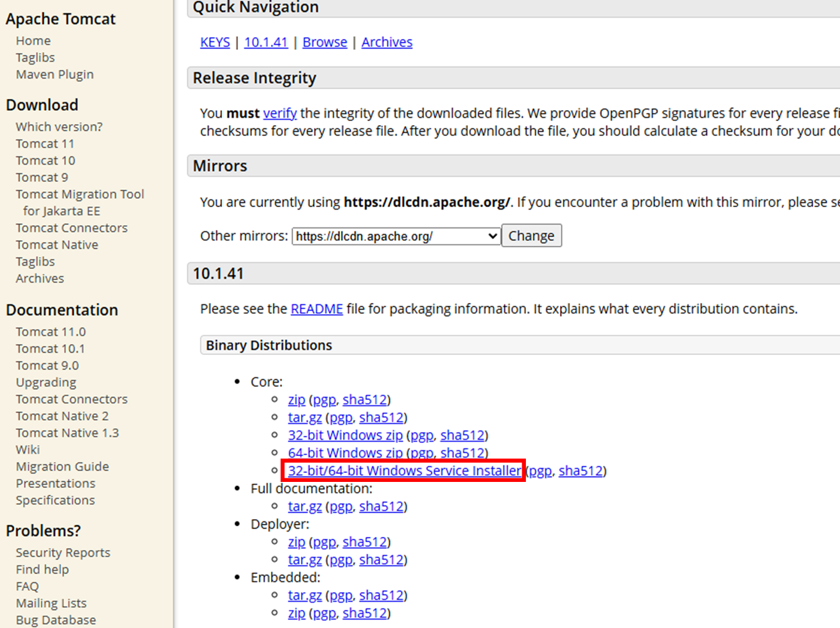Open Tomcat 10 download page
The image size is (840, 628).
coord(45,160)
